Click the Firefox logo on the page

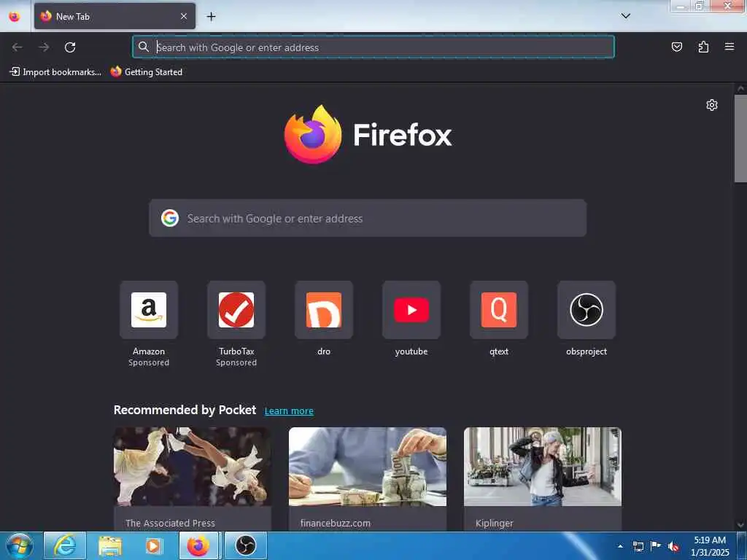pyautogui.click(x=368, y=134)
